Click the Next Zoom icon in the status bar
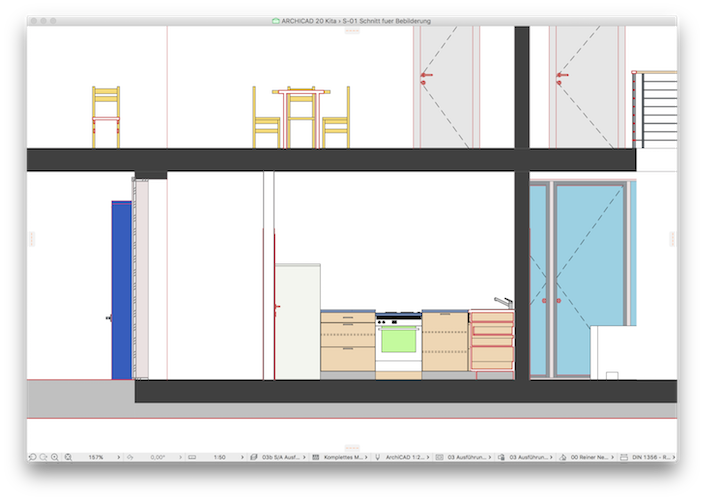 click(44, 457)
